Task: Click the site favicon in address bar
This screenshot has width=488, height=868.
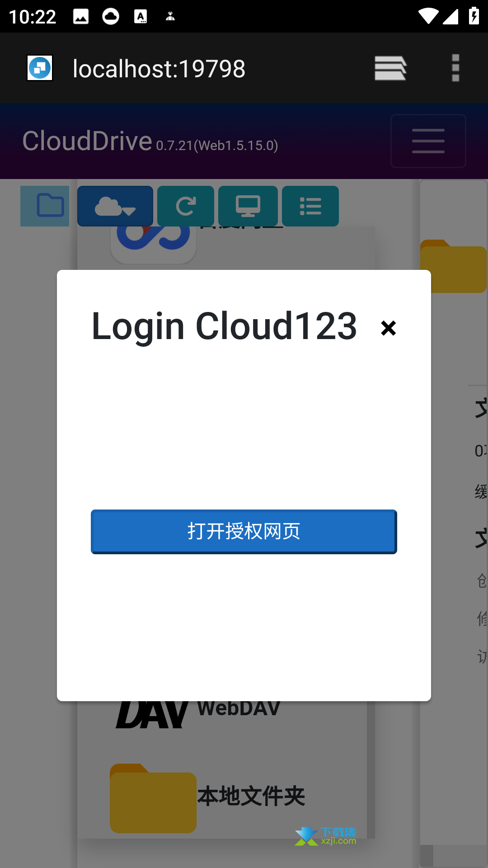Action: coord(40,68)
